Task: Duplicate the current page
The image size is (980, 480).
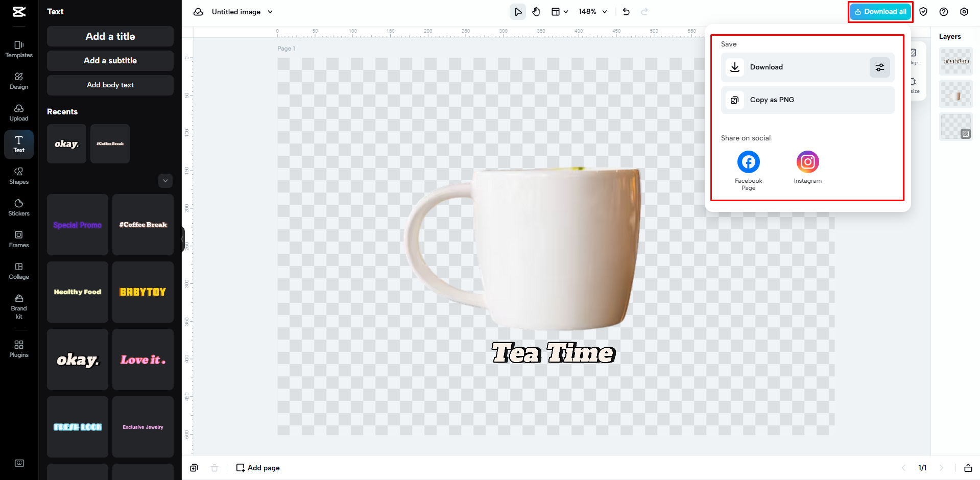Action: (194, 467)
